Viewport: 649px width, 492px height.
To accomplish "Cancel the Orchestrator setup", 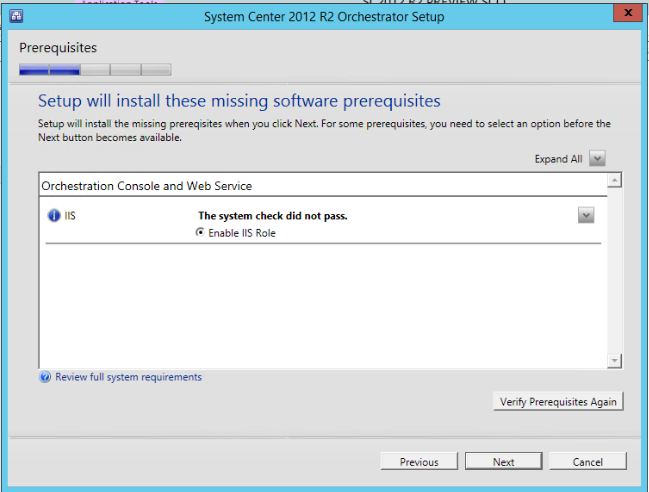I will click(588, 461).
